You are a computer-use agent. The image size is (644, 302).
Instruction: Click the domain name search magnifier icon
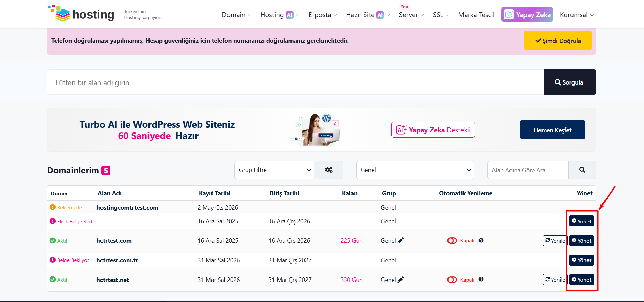pyautogui.click(x=582, y=170)
